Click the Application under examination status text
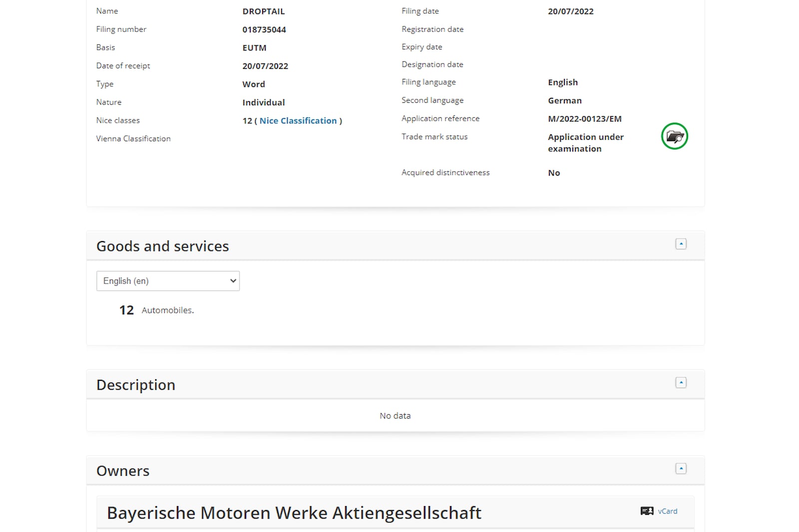 (x=585, y=143)
